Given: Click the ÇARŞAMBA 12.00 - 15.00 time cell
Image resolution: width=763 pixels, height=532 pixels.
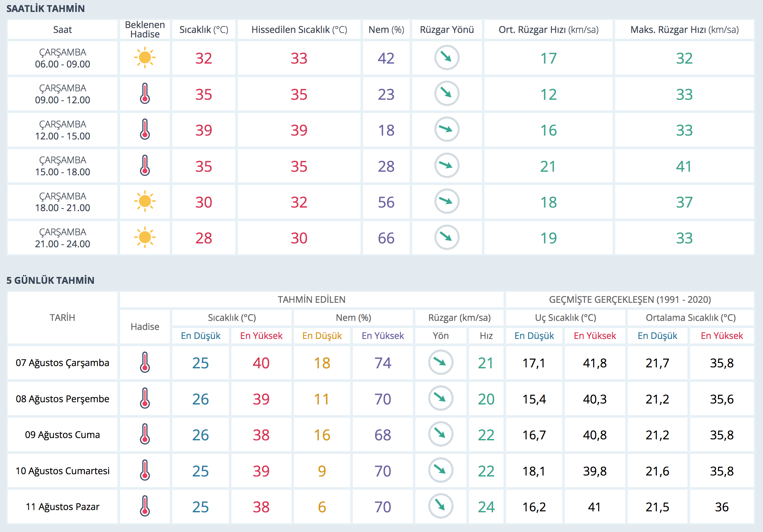Looking at the screenshot, I should pyautogui.click(x=63, y=130).
